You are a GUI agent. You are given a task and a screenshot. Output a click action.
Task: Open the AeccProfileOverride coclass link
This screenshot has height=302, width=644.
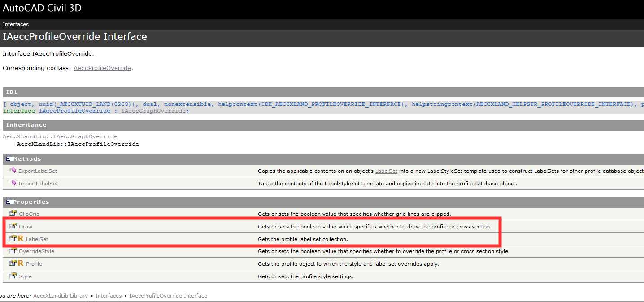tap(102, 68)
